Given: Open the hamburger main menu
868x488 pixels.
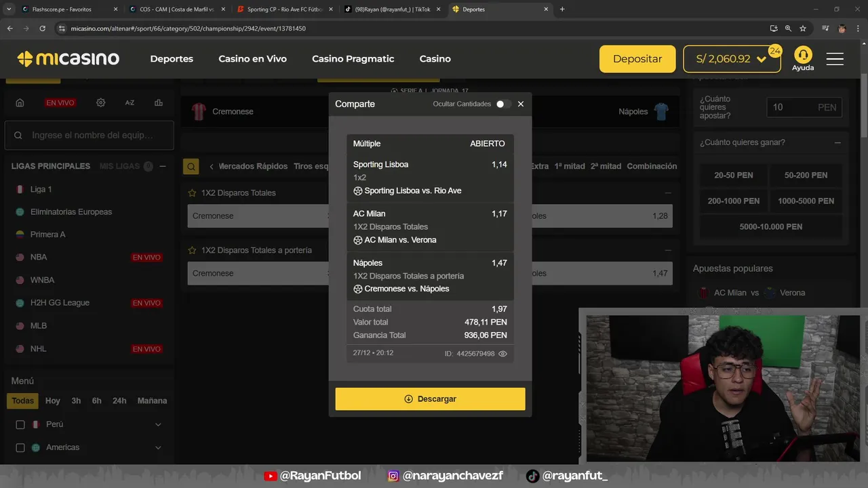Looking at the screenshot, I should coord(835,59).
